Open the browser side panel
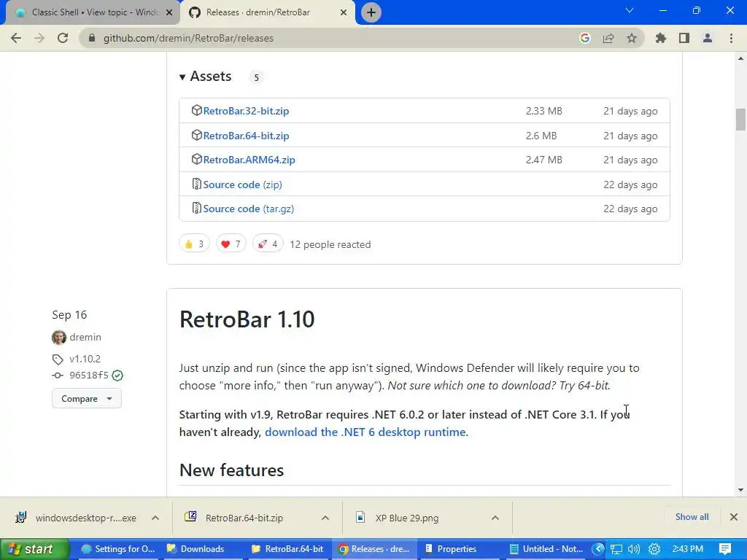This screenshot has height=560, width=747. tap(684, 38)
